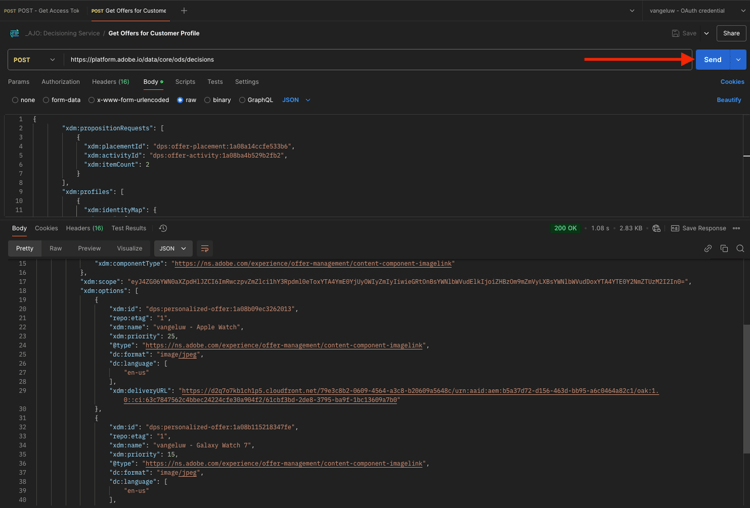Switch response view to Pretty
Image resolution: width=750 pixels, height=508 pixels.
24,248
